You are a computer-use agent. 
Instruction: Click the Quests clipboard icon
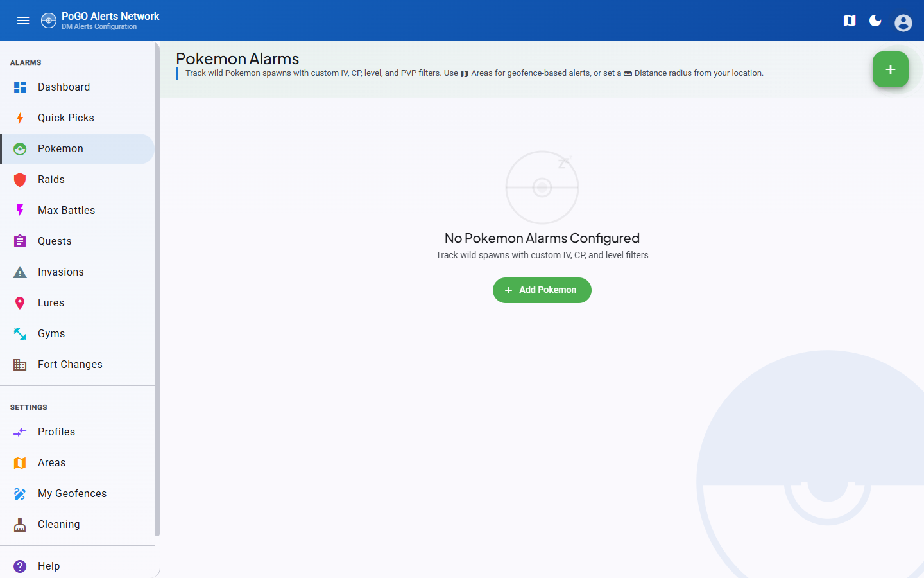tap(20, 241)
